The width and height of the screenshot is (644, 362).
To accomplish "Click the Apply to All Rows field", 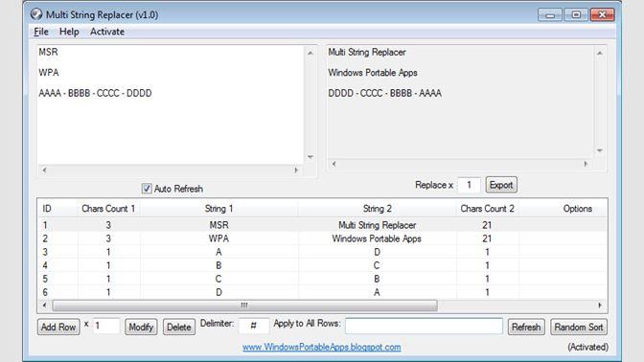I will tap(424, 326).
